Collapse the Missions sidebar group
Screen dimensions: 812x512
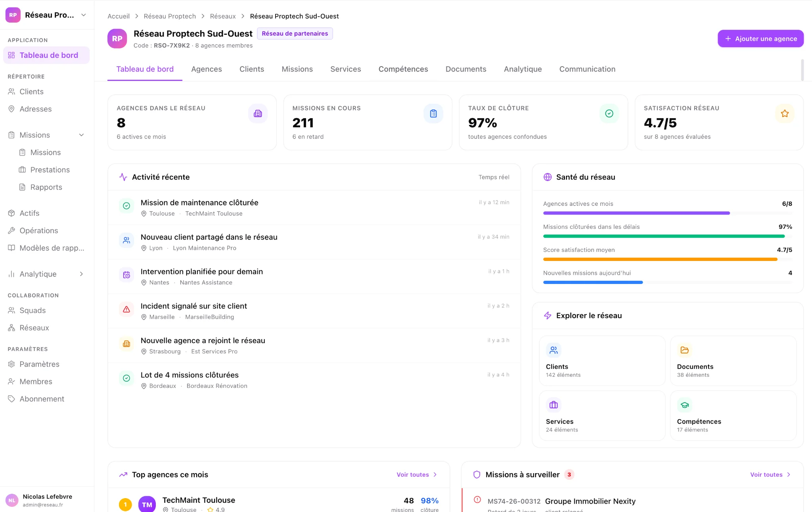pyautogui.click(x=81, y=135)
